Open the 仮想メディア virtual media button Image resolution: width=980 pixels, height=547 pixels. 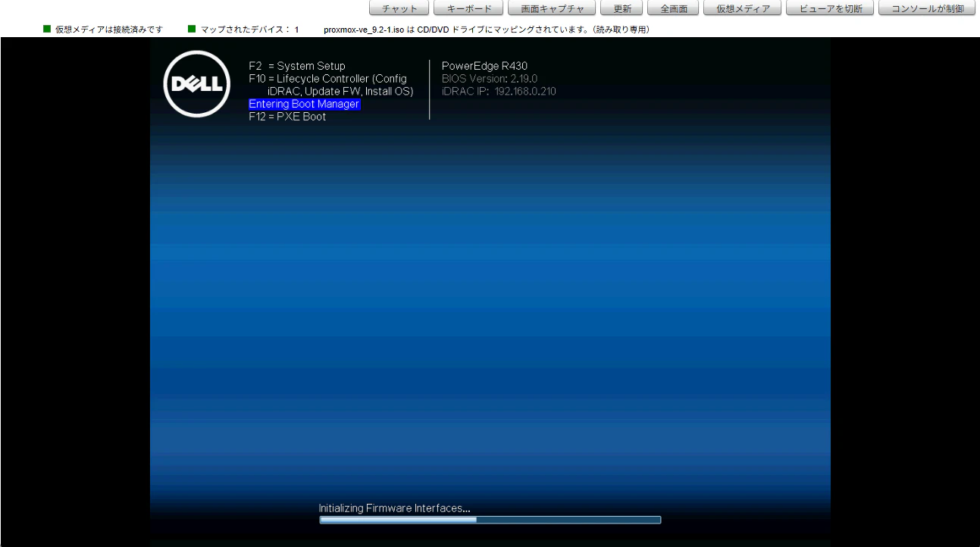(743, 9)
